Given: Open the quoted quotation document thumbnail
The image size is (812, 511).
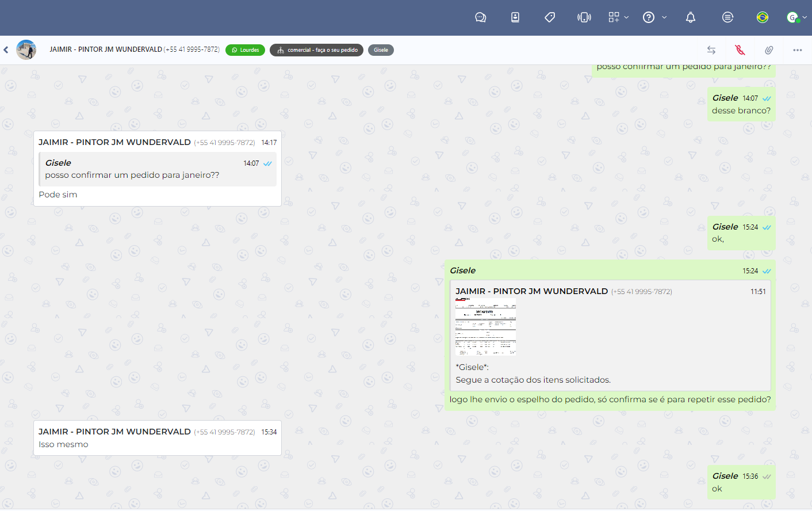Looking at the screenshot, I should coord(485,327).
